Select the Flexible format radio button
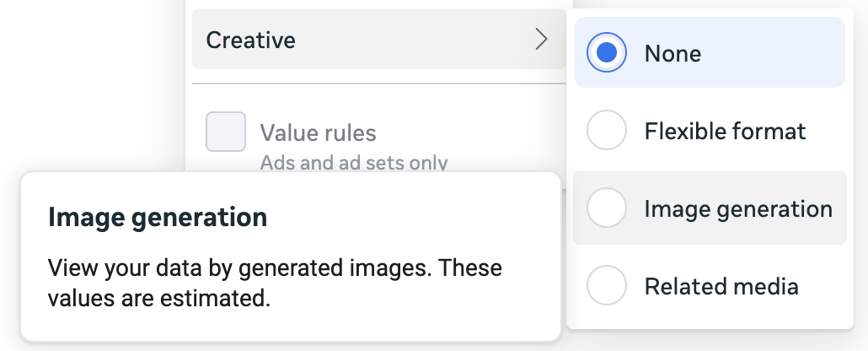This screenshot has width=868, height=351. pyautogui.click(x=606, y=131)
